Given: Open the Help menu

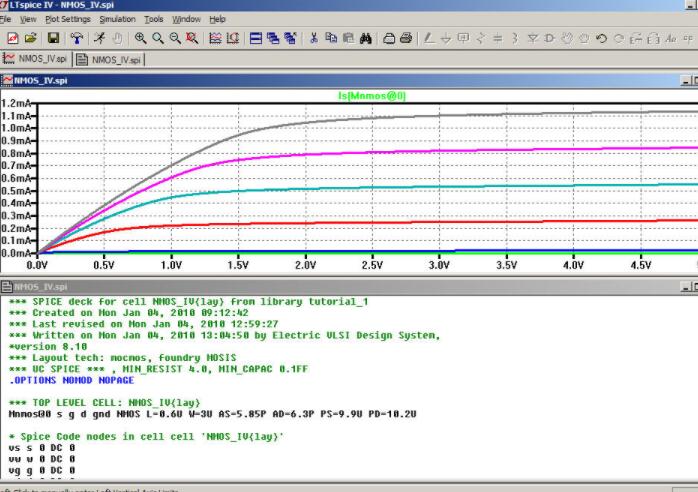Looking at the screenshot, I should [x=217, y=19].
